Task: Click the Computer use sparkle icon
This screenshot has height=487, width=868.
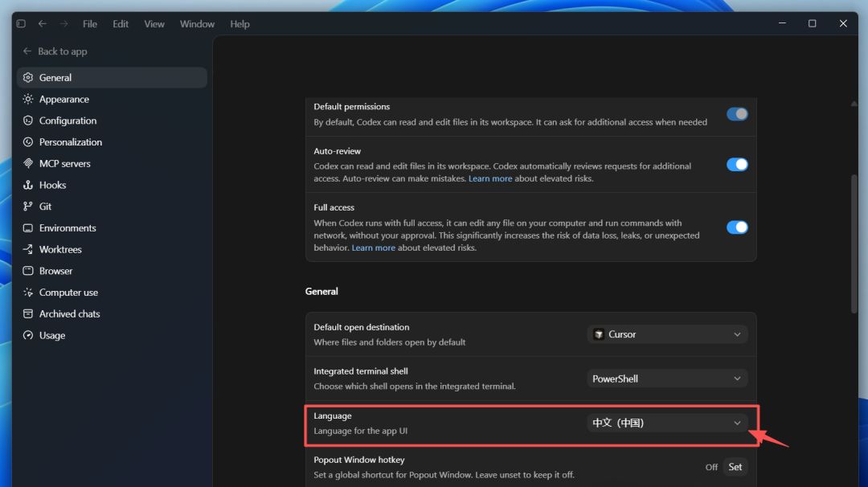Action: point(28,293)
